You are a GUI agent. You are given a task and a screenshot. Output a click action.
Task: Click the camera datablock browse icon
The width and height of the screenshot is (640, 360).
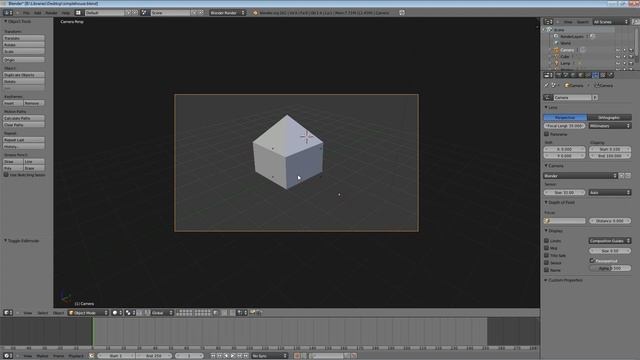click(x=548, y=98)
